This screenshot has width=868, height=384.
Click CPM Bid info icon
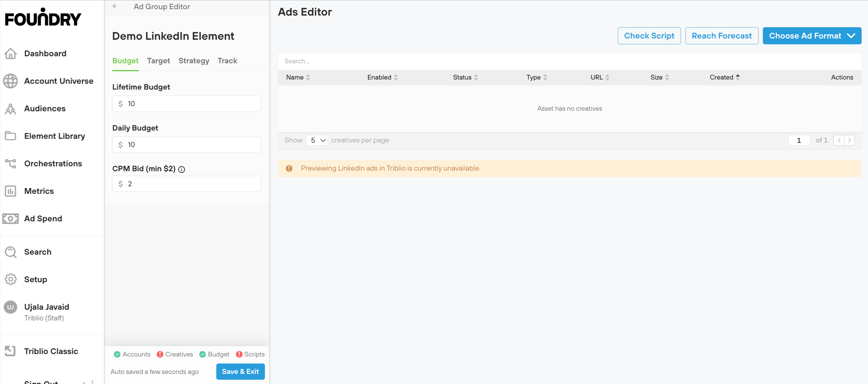click(x=182, y=169)
